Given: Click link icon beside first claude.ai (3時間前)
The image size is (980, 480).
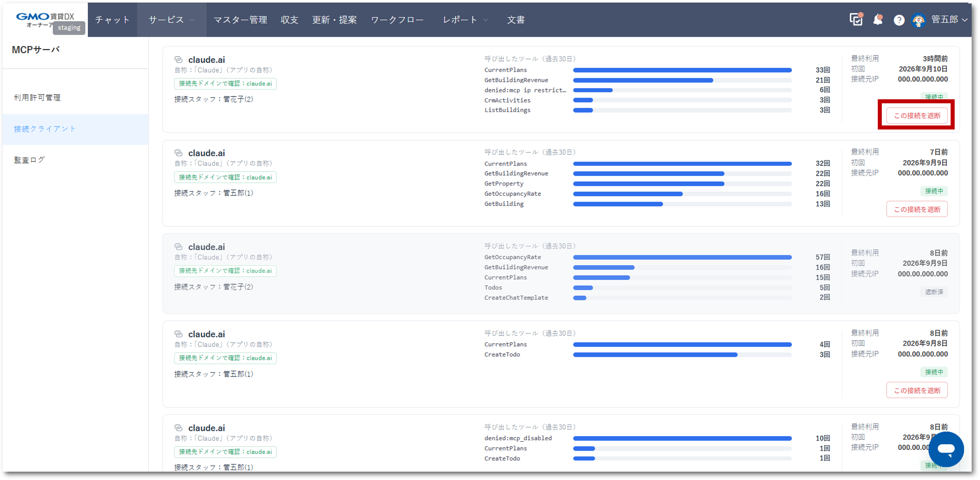Looking at the screenshot, I should click(x=178, y=60).
